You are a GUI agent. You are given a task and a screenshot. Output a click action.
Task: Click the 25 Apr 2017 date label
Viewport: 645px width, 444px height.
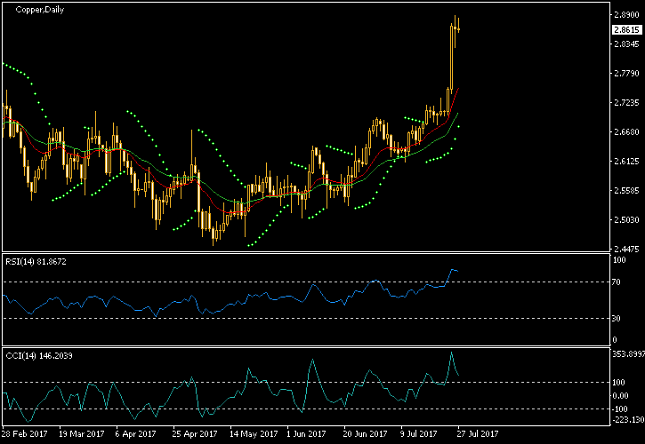[195, 434]
